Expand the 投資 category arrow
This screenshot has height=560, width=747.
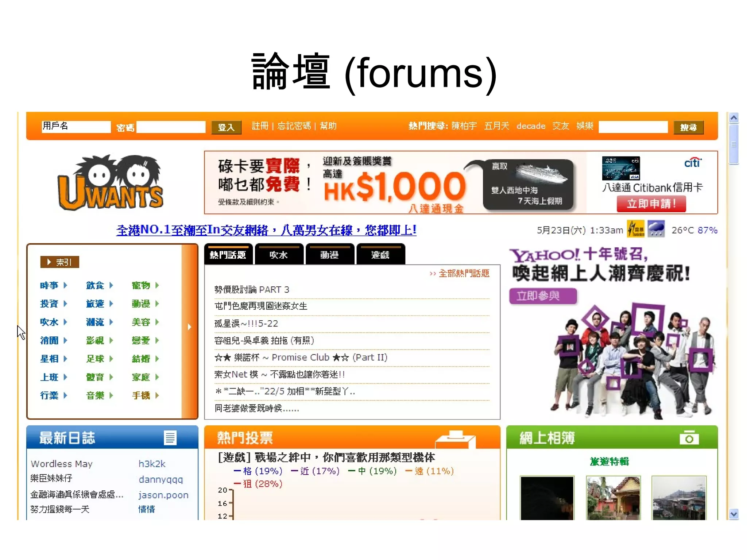(x=65, y=304)
